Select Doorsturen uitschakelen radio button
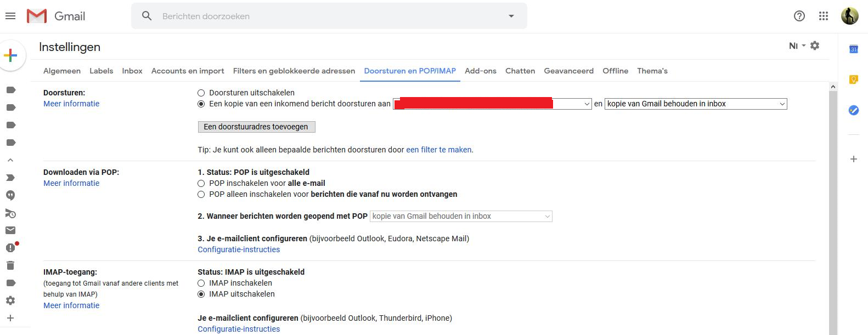868x335 pixels. point(201,93)
